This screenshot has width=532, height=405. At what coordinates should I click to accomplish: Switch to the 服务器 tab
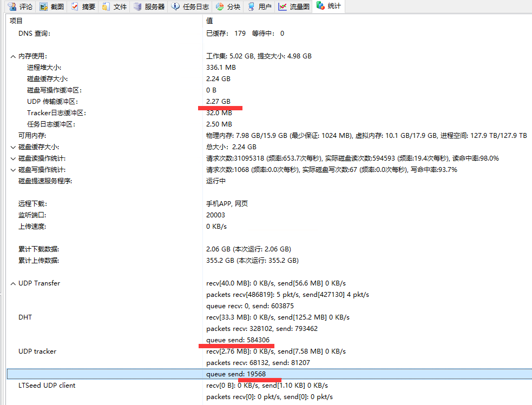[149, 7]
